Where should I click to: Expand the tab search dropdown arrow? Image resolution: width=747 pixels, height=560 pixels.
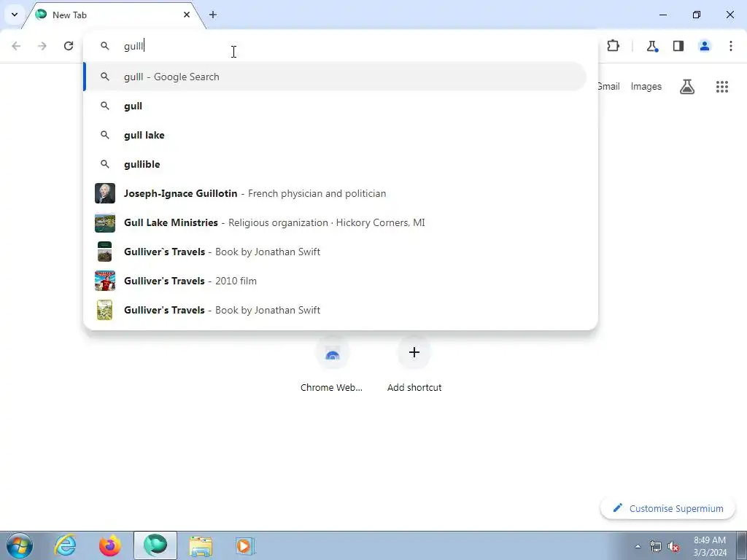tap(15, 15)
